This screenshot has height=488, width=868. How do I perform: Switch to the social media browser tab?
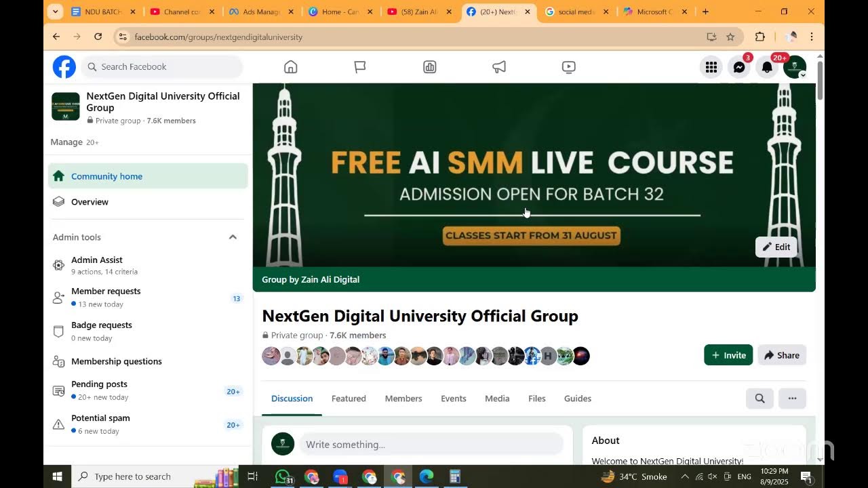tap(578, 12)
